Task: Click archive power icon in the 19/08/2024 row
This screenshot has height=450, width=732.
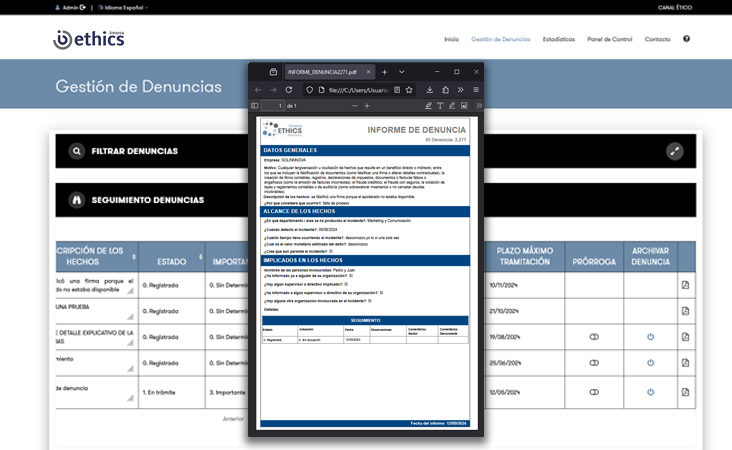Action: (x=650, y=336)
